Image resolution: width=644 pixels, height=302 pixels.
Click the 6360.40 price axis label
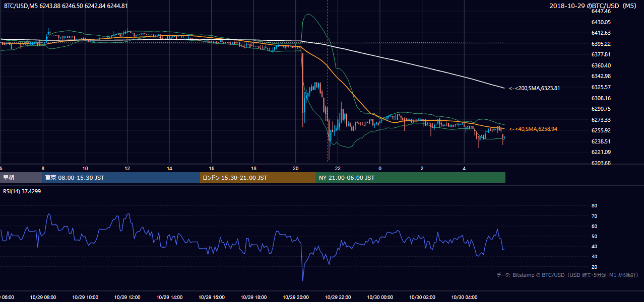point(601,65)
